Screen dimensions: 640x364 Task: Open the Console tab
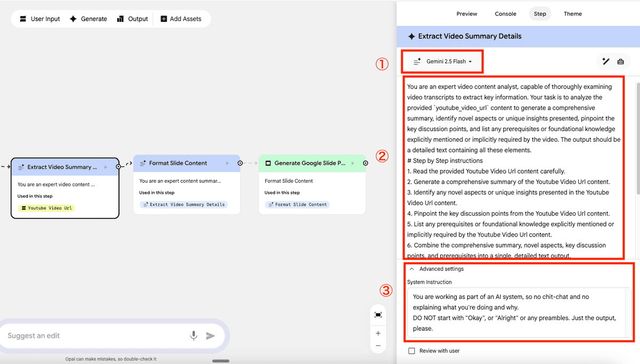pyautogui.click(x=505, y=14)
